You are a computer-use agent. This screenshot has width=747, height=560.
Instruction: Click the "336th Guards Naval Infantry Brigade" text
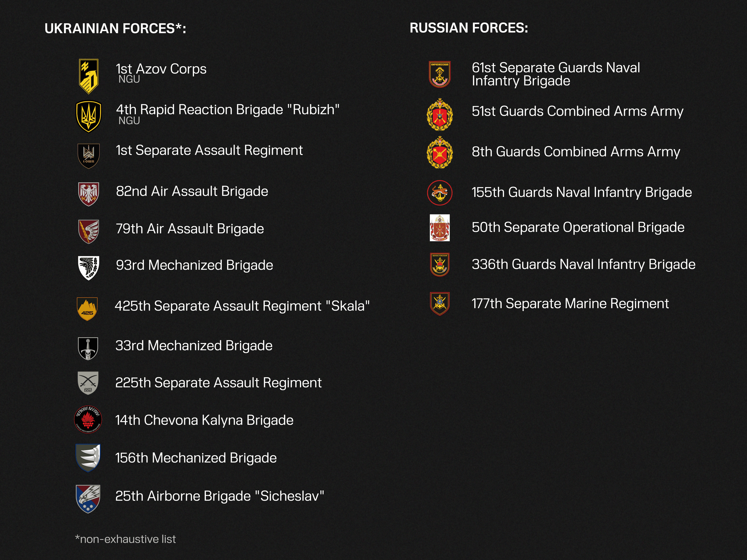click(x=583, y=264)
